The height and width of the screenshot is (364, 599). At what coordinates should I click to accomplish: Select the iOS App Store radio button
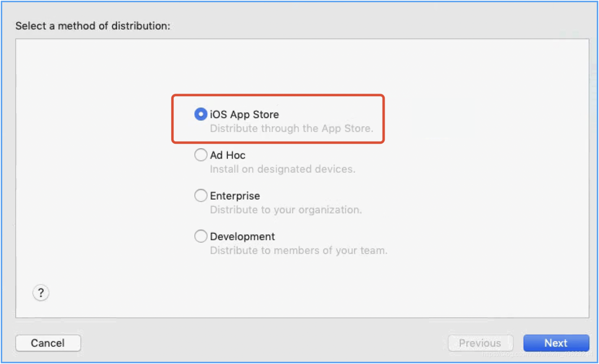pos(201,114)
